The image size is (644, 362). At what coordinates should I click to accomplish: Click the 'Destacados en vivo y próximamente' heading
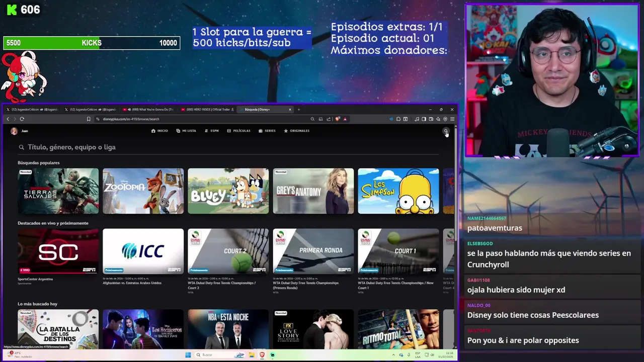(x=53, y=223)
